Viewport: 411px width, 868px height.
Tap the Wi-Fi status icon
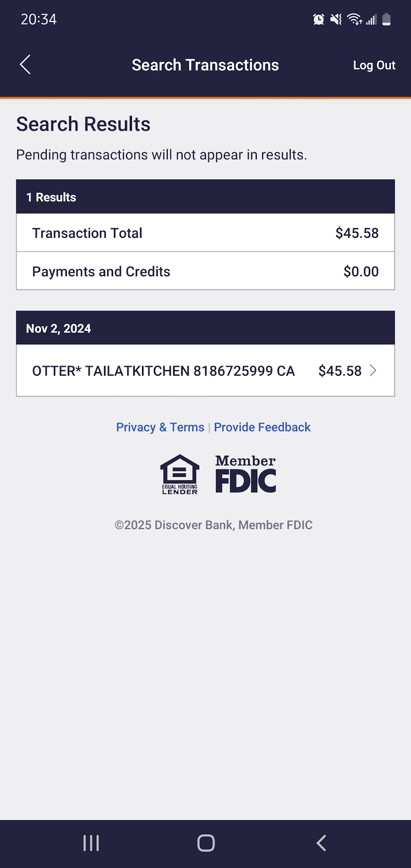coord(354,19)
